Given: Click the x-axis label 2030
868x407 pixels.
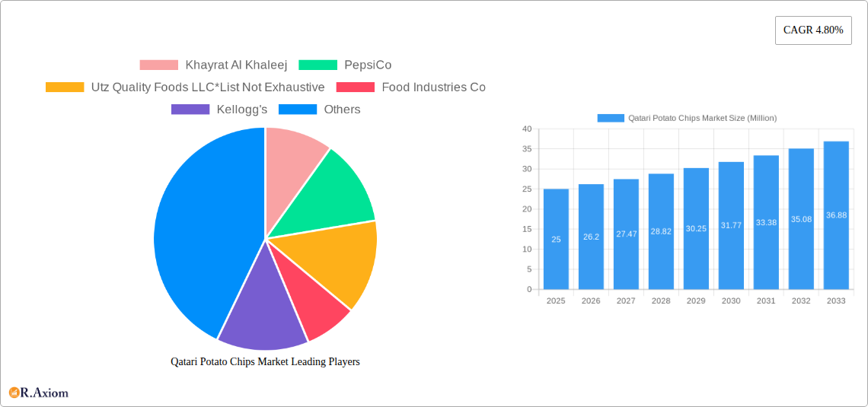Looking at the screenshot, I should [x=731, y=300].
